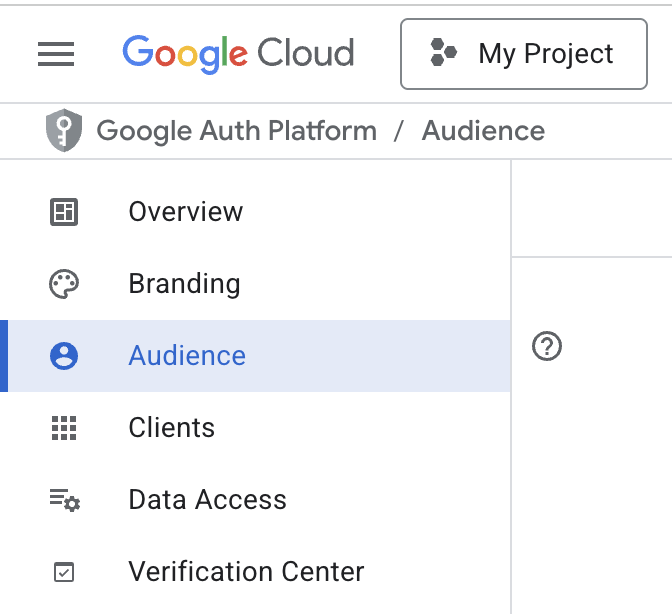Open the Clients page
The height and width of the screenshot is (614, 672).
coord(255,428)
